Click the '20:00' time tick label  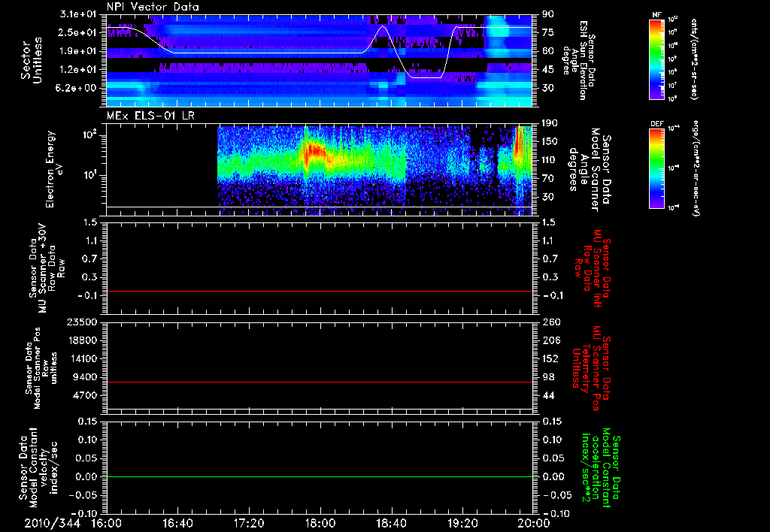(534, 523)
